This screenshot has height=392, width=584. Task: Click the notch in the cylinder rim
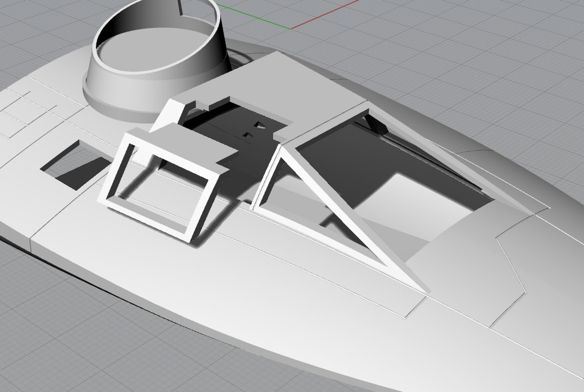pyautogui.click(x=182, y=8)
